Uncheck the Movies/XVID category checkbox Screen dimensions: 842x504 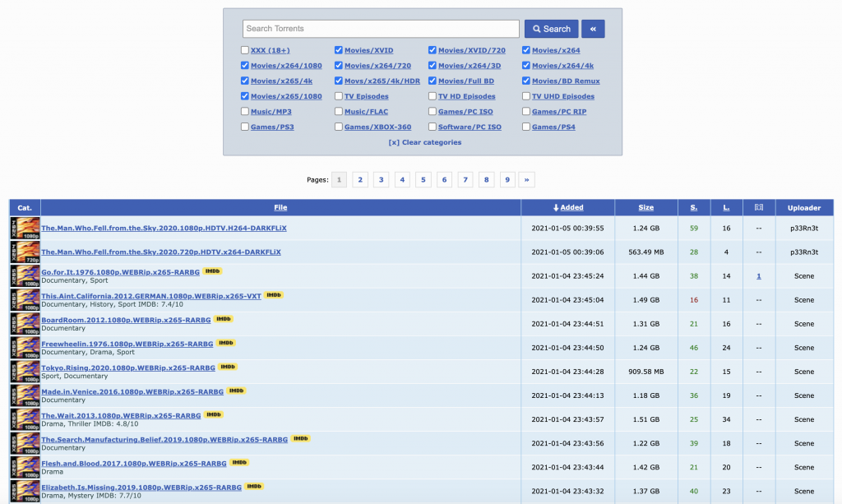point(339,50)
